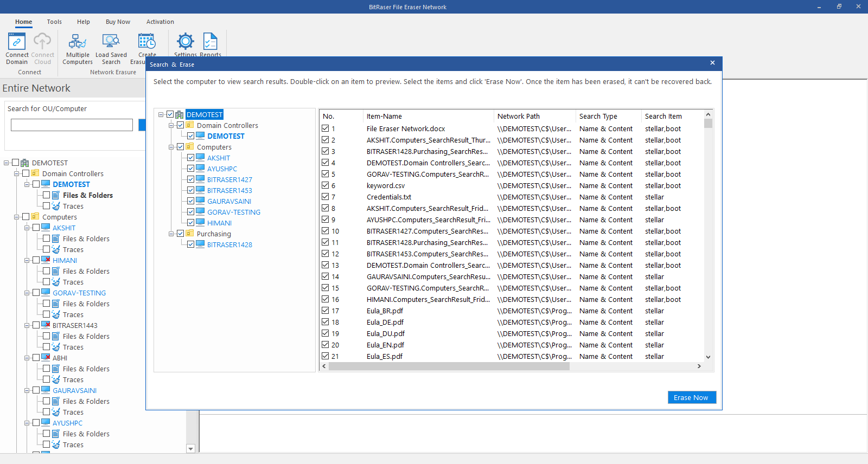
Task: Open the Activation tab
Action: [160, 22]
